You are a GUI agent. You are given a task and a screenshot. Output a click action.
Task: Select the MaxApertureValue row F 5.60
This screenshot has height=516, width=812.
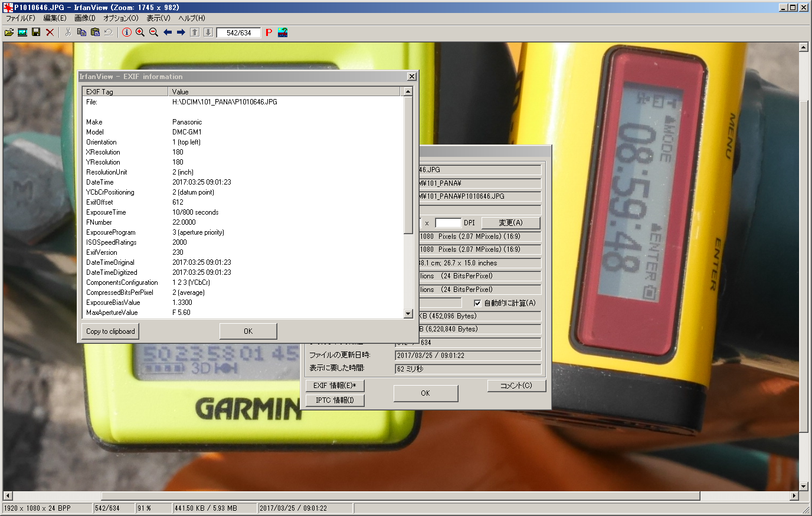coord(243,313)
